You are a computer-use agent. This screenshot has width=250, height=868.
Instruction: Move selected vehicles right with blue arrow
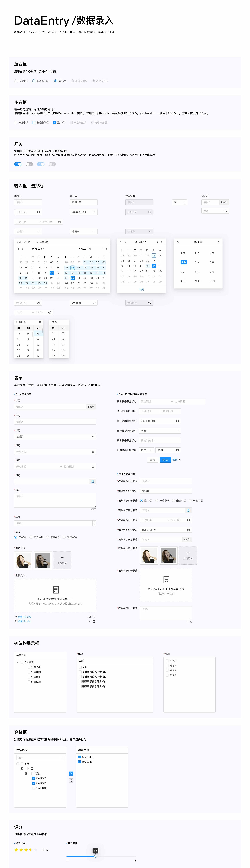(71, 773)
